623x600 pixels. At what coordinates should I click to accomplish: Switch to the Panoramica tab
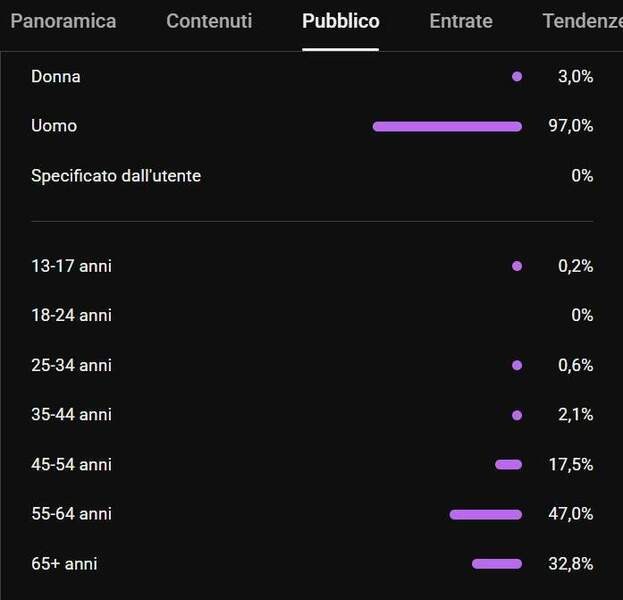point(63,21)
